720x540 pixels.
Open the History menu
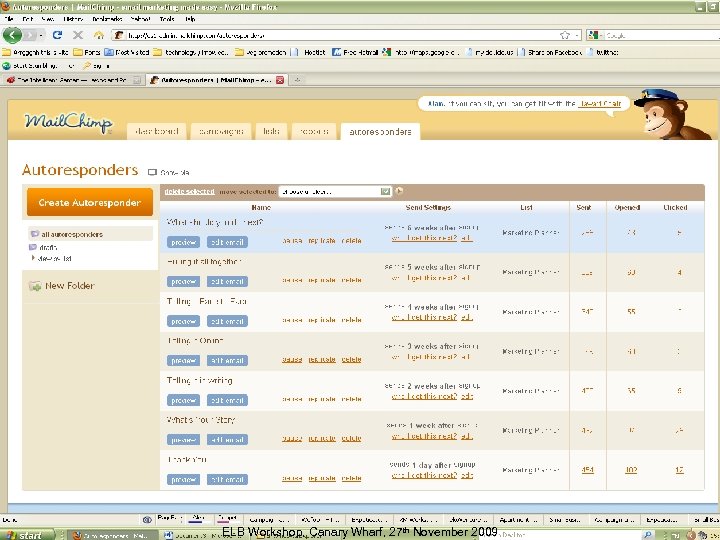73,19
